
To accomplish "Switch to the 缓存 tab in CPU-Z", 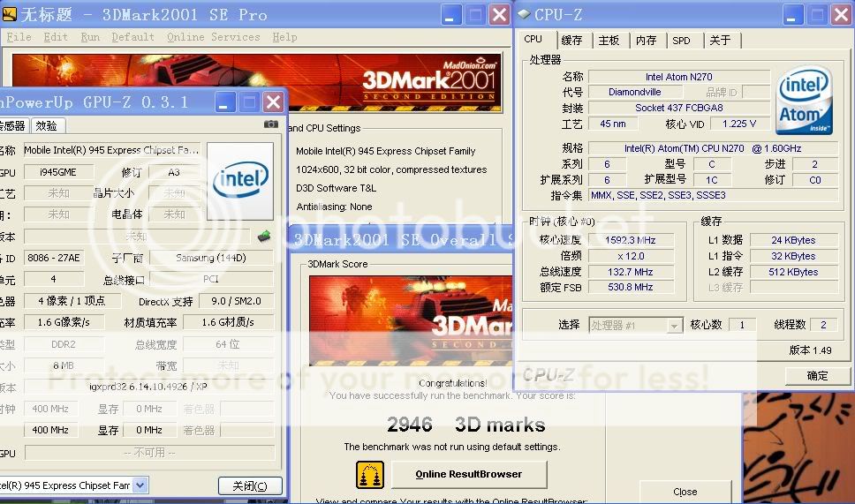I will 572,41.
